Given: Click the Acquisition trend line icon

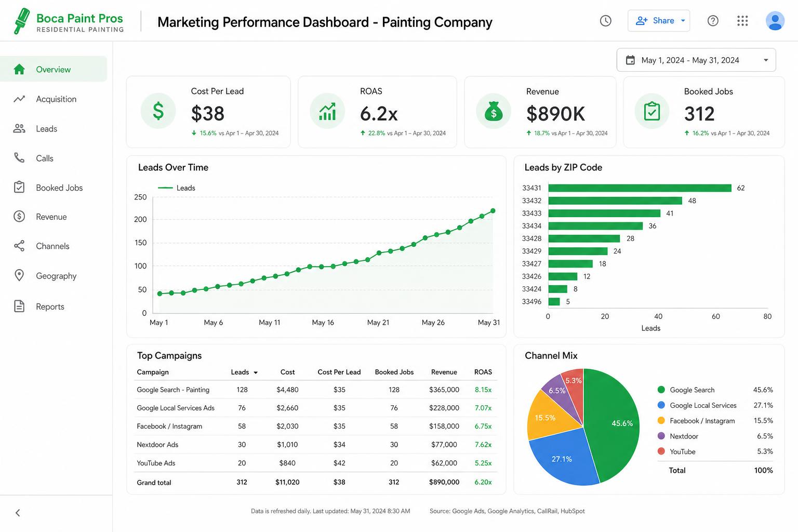Looking at the screenshot, I should [19, 99].
